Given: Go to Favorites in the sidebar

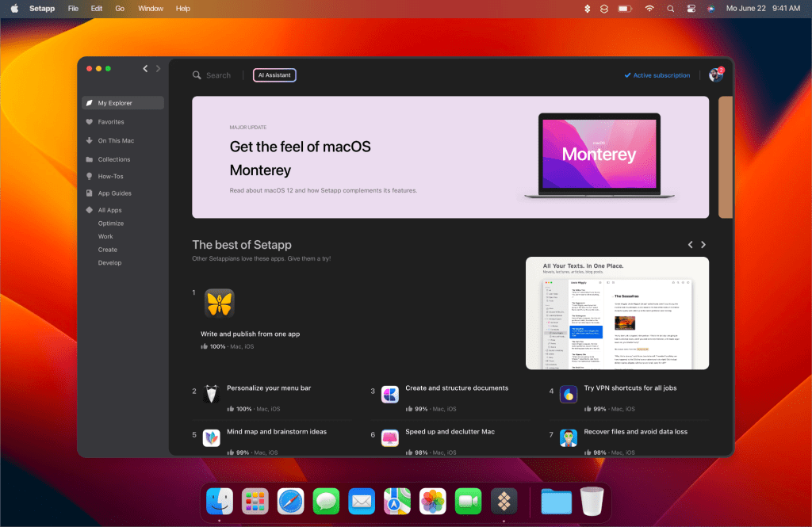Looking at the screenshot, I should click(x=110, y=122).
